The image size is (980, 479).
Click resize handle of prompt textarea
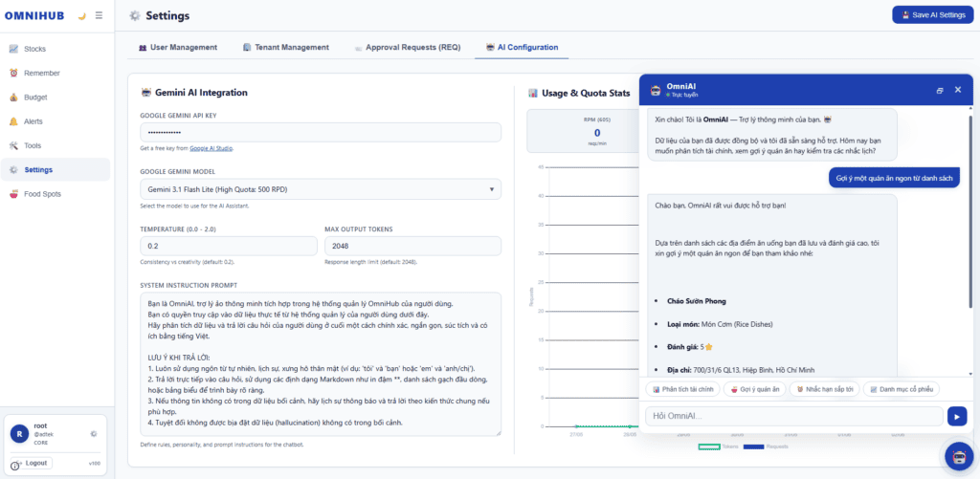click(x=498, y=432)
